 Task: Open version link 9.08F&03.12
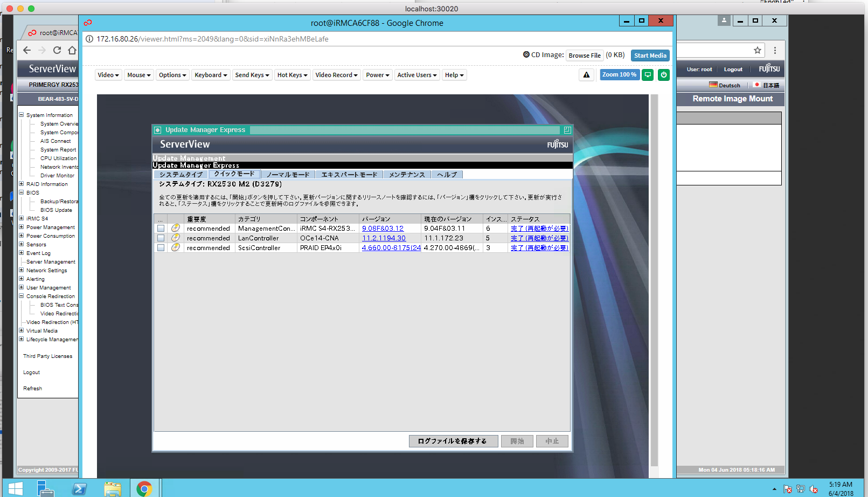pyautogui.click(x=383, y=229)
